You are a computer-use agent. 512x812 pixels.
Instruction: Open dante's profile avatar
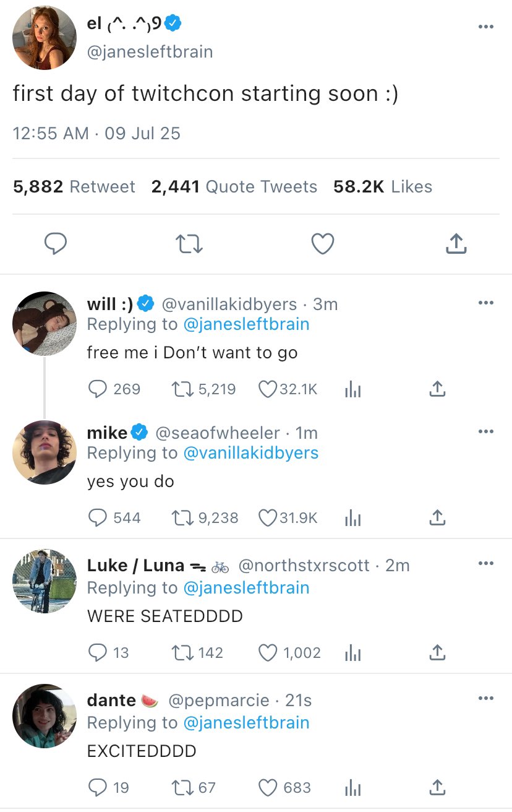point(45,715)
